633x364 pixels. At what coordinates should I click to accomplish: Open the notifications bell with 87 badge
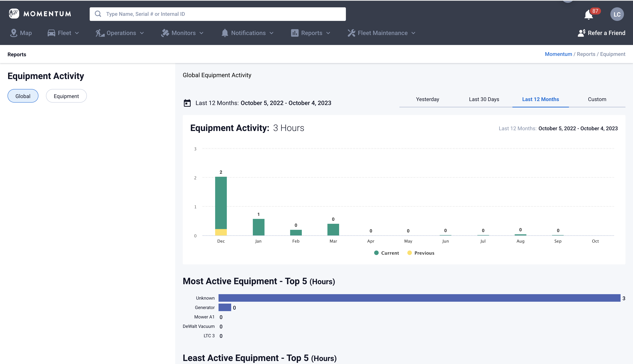click(589, 14)
